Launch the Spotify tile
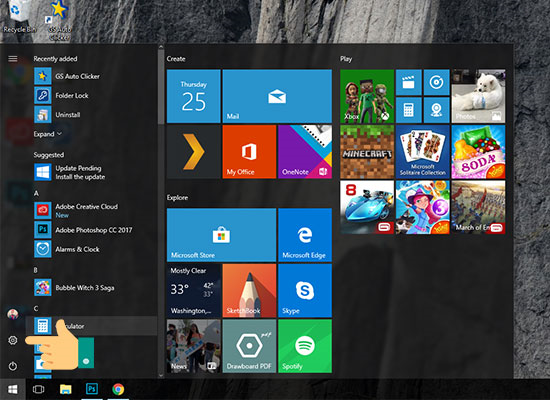 [x=305, y=346]
